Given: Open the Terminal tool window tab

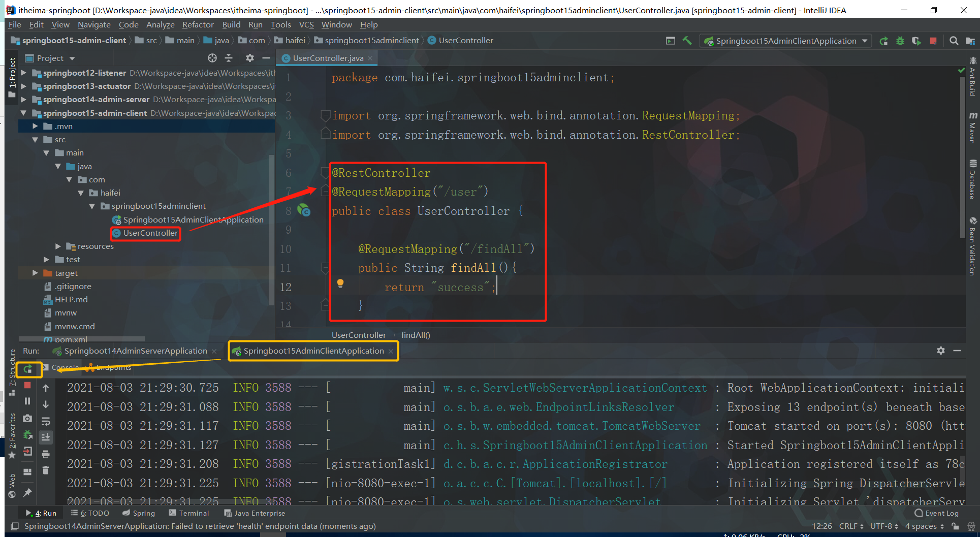Looking at the screenshot, I should pyautogui.click(x=189, y=513).
